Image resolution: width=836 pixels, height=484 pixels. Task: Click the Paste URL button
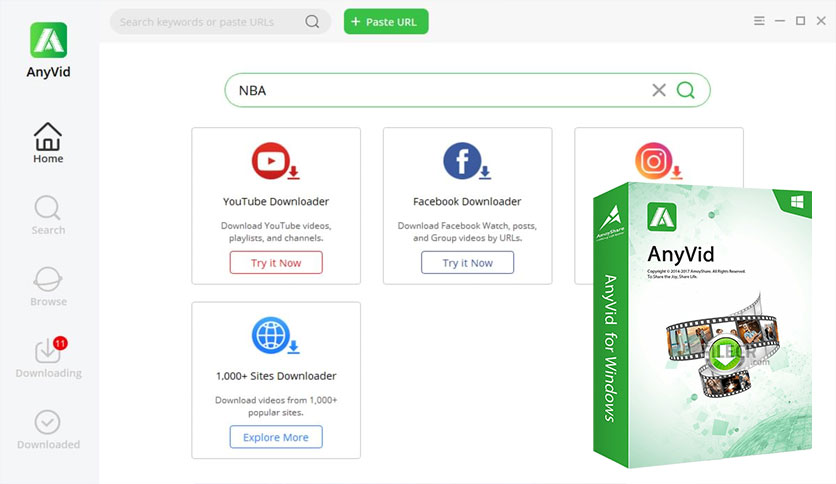coord(386,21)
